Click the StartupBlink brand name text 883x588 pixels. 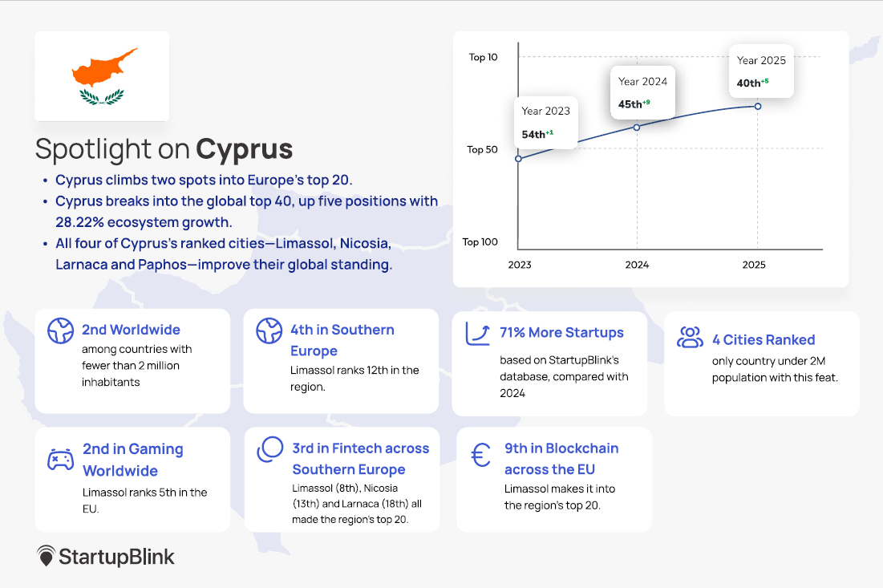[116, 557]
